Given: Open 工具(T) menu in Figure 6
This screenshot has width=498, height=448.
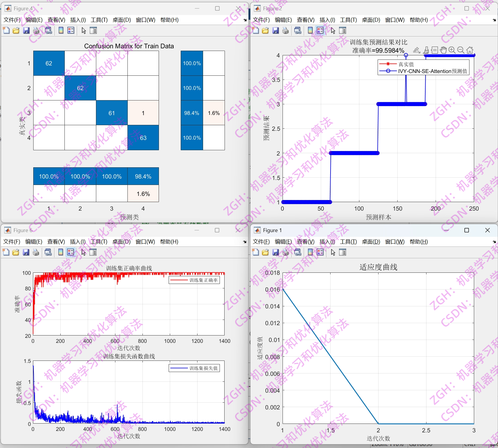Looking at the screenshot, I should click(x=99, y=242).
